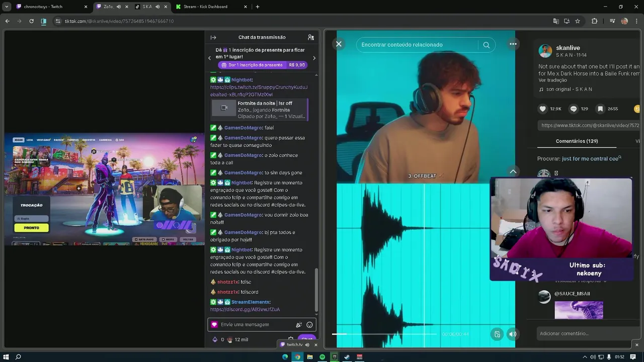The width and height of the screenshot is (644, 362).
Task: Seek on the TikTok video progress bar
Action: point(384,334)
